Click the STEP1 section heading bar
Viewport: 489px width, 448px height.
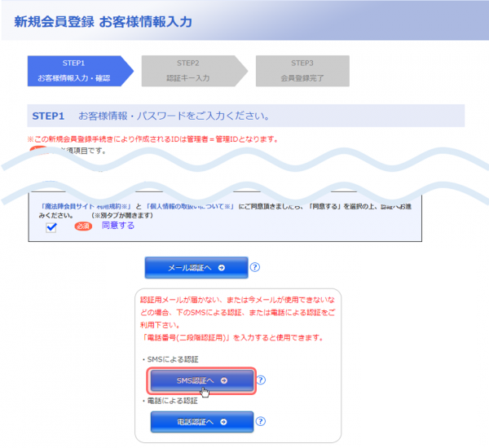click(x=244, y=116)
